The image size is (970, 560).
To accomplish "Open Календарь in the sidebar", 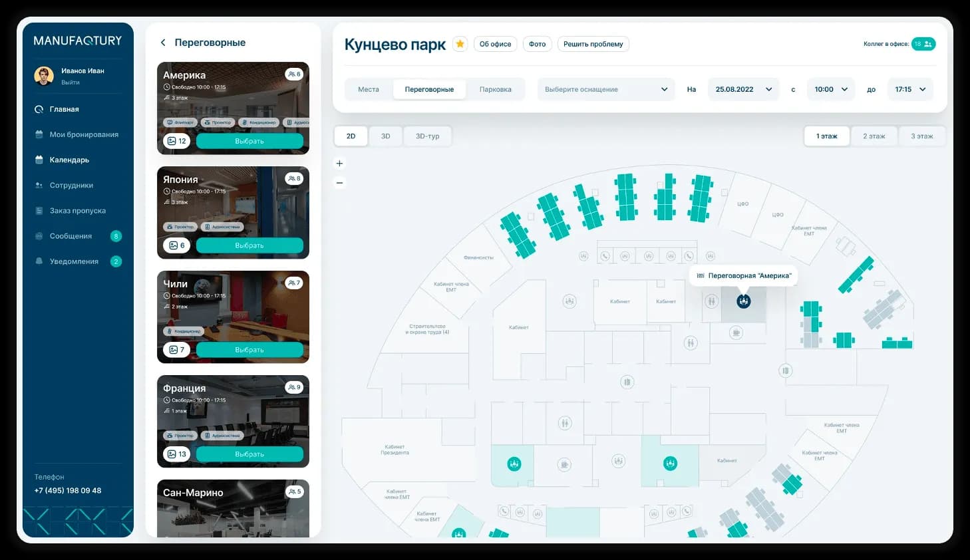I will click(x=69, y=160).
